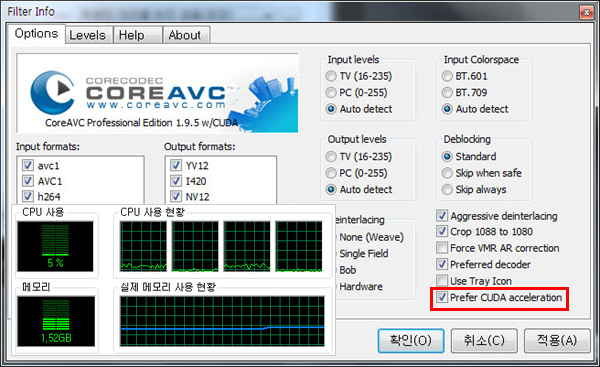This screenshot has height=367, width=600.
Task: Toggle the Prefer CUDA acceleration checkbox
Action: 442,297
